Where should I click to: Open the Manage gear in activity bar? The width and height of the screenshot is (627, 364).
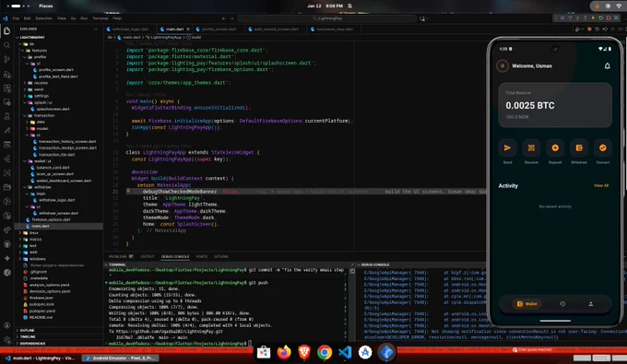tap(6, 340)
